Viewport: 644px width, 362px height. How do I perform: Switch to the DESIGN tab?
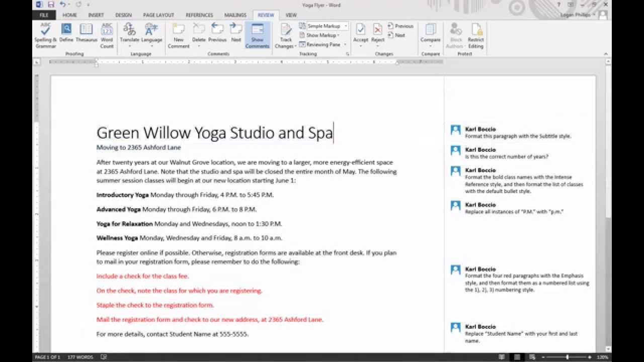pyautogui.click(x=123, y=15)
